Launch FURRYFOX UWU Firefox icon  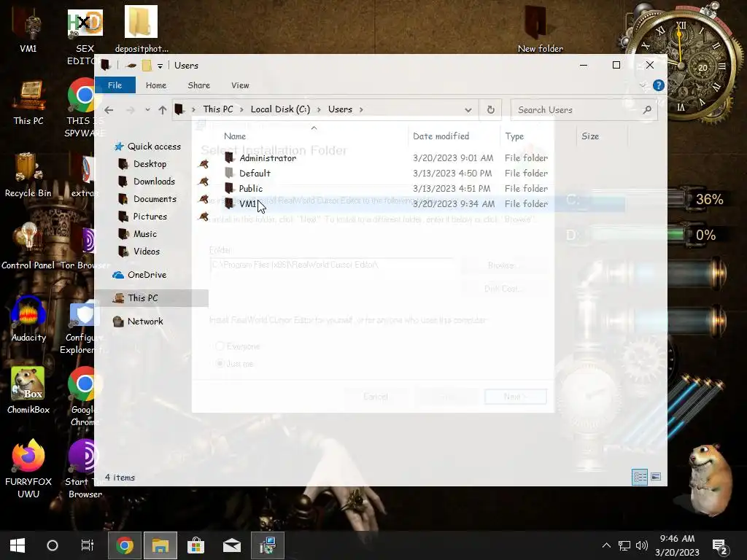(28, 469)
